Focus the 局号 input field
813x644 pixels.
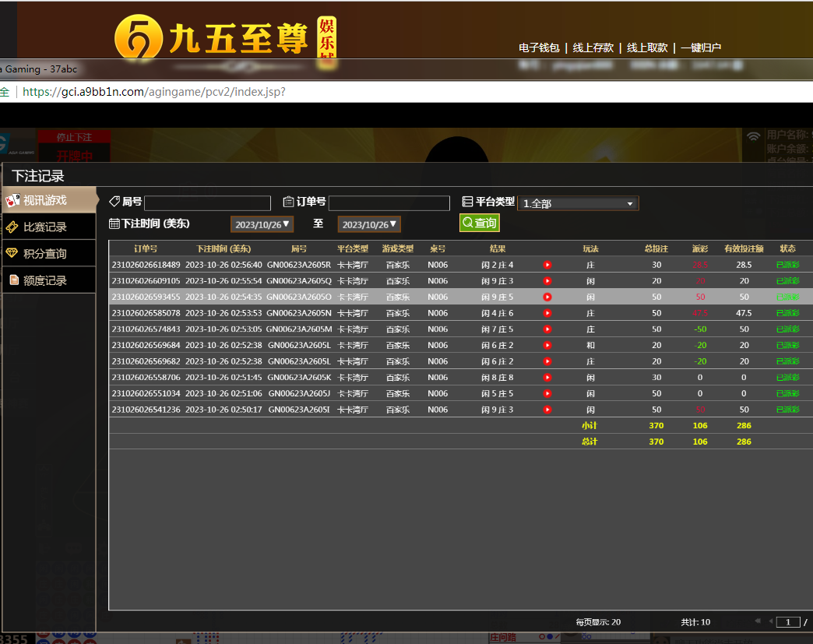[x=207, y=202]
